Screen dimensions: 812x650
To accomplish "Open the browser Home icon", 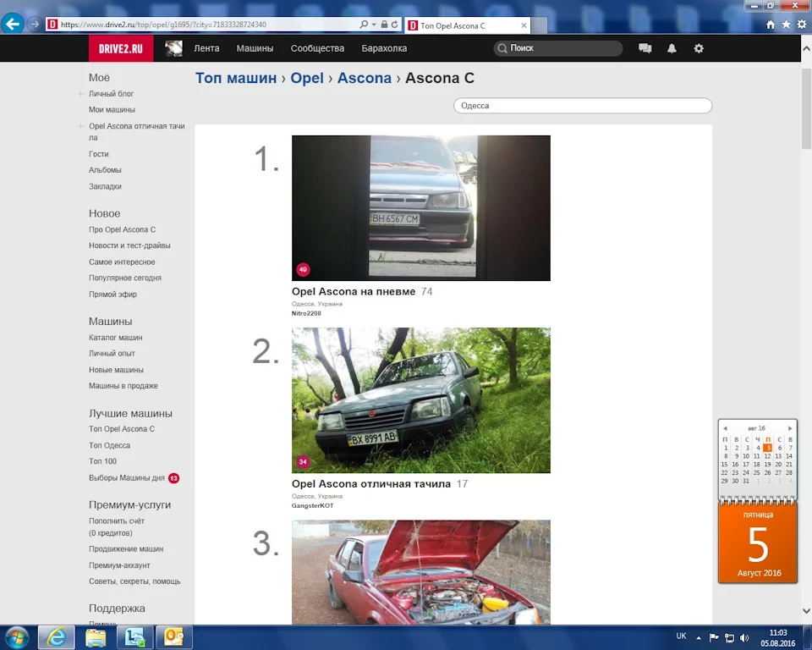I will point(771,25).
